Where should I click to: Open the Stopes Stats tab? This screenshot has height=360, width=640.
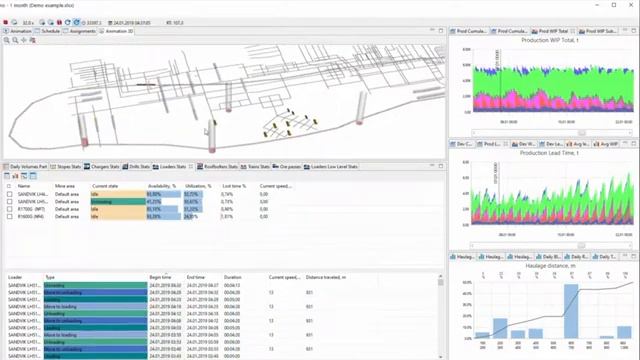66,167
